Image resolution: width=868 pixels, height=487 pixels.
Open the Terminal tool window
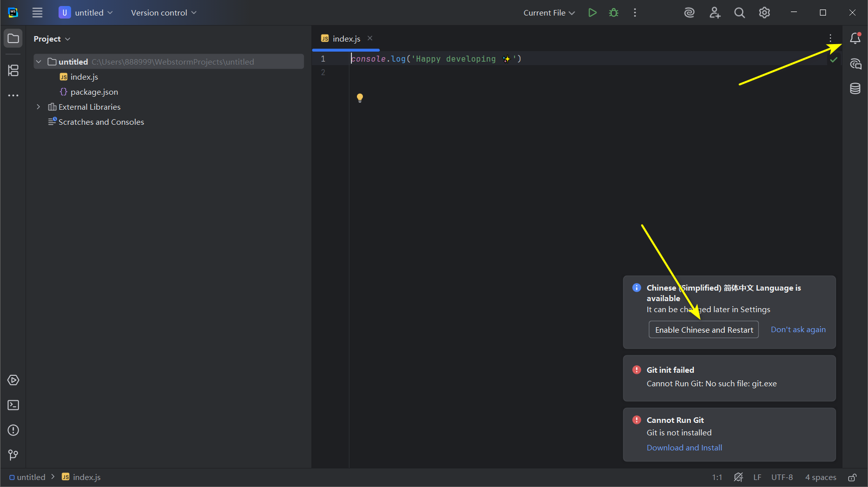coord(14,405)
